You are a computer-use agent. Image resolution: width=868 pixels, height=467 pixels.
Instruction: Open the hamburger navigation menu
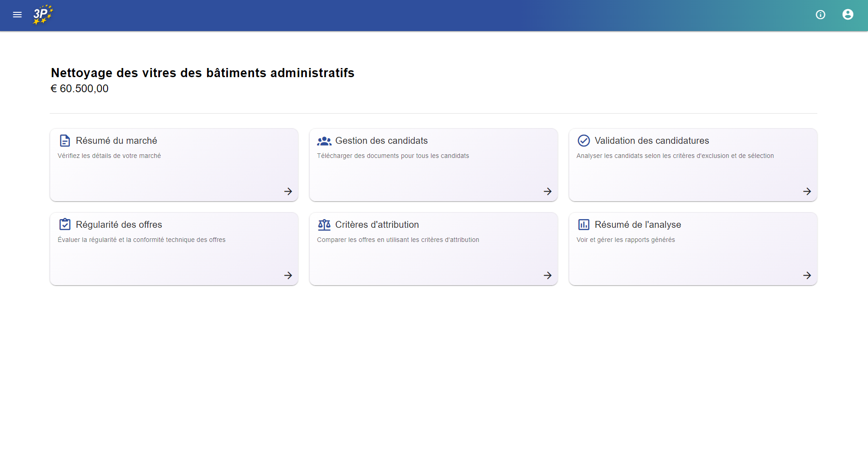(x=17, y=15)
